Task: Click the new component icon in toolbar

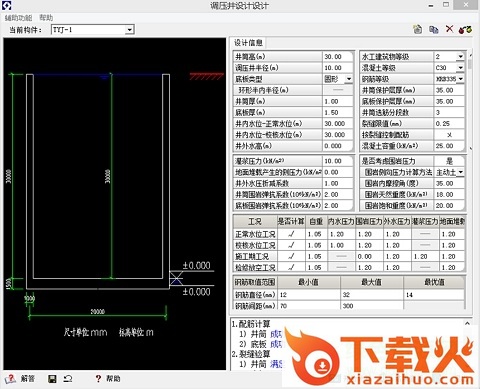Action: (x=417, y=29)
